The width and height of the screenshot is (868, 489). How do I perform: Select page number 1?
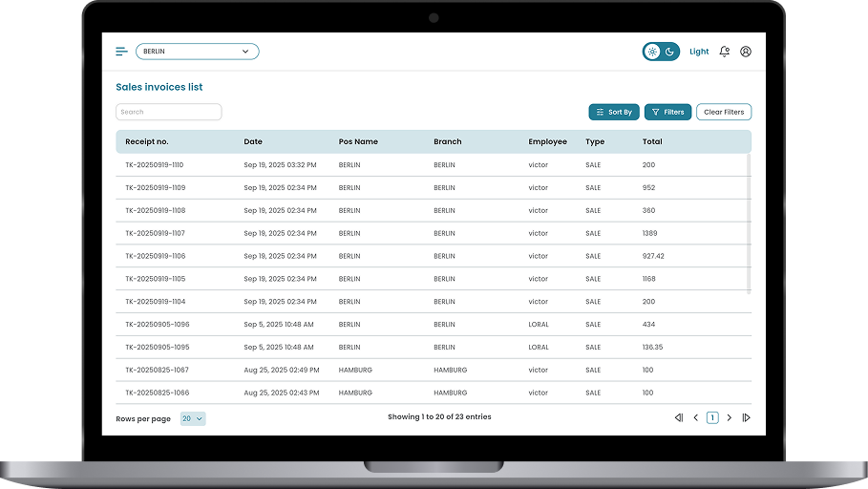pyautogui.click(x=712, y=417)
